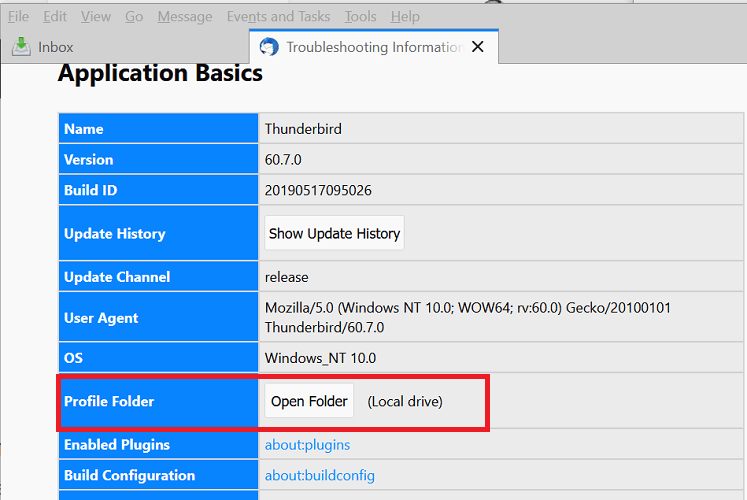Click the Profile Folder row header
747x500 pixels.
(158, 401)
